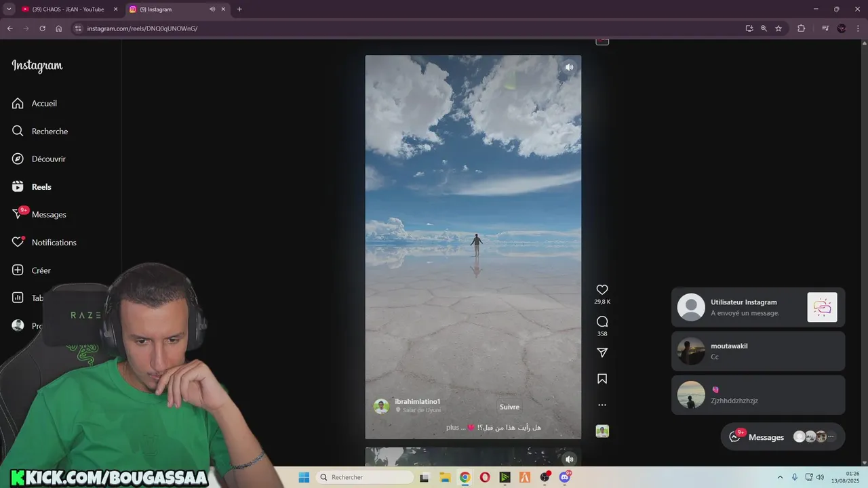The width and height of the screenshot is (868, 488).
Task: Open Recherche in the Instagram sidebar
Action: pyautogui.click(x=39, y=131)
